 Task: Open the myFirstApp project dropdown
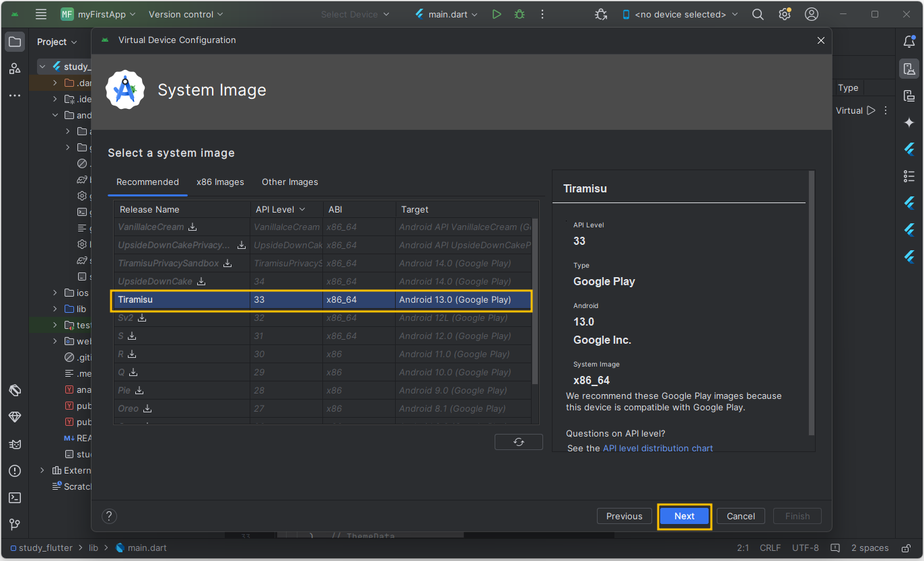click(x=98, y=14)
